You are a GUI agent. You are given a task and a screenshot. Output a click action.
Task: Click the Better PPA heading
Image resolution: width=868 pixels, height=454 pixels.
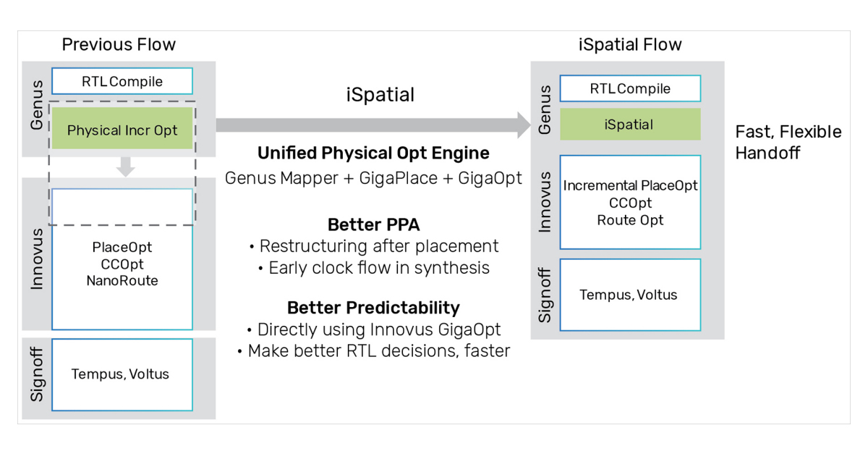373,224
